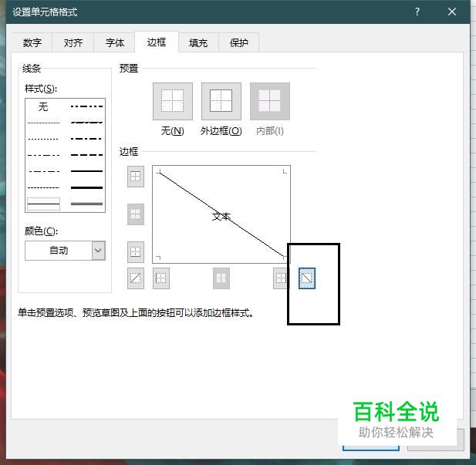Screen dimensions: 476x465
Task: Apply the left border button
Action: pos(161,278)
